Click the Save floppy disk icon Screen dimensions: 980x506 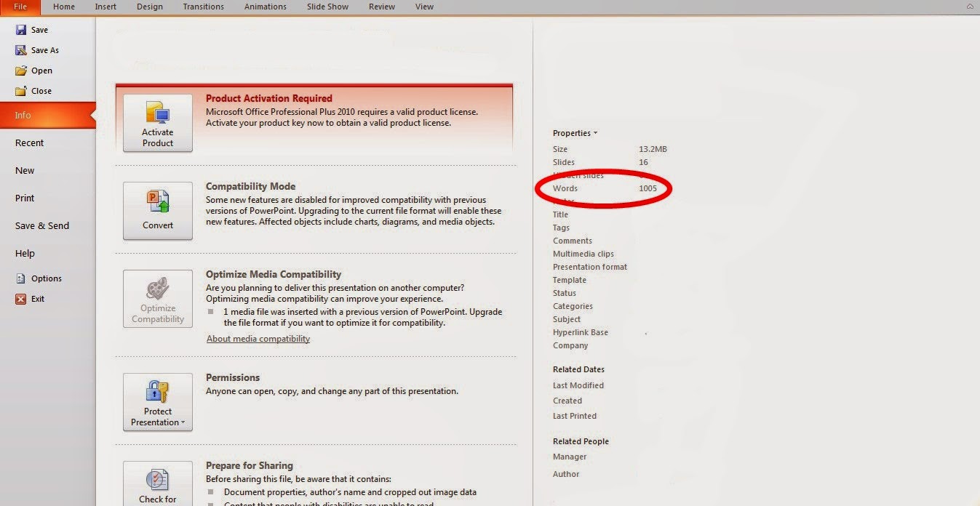[21, 30]
